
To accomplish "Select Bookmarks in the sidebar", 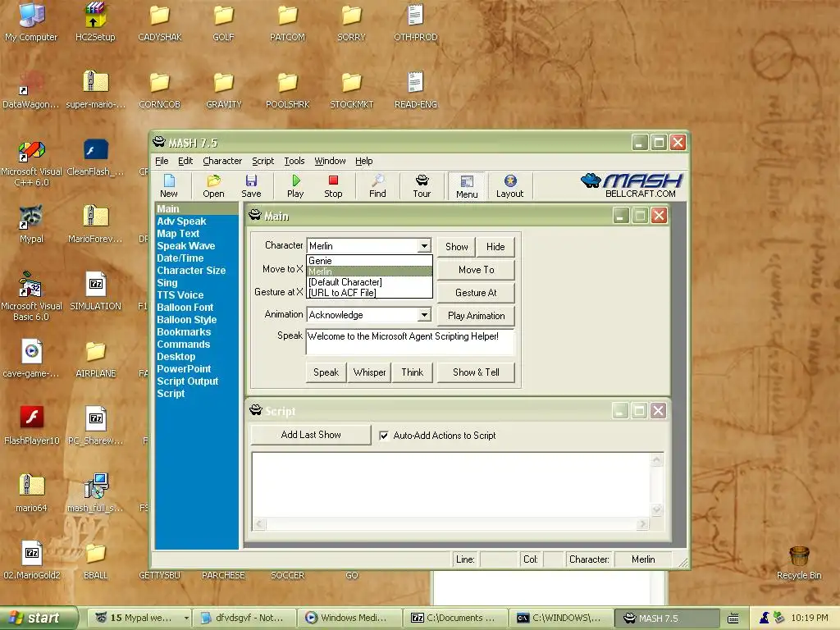I will pyautogui.click(x=184, y=332).
